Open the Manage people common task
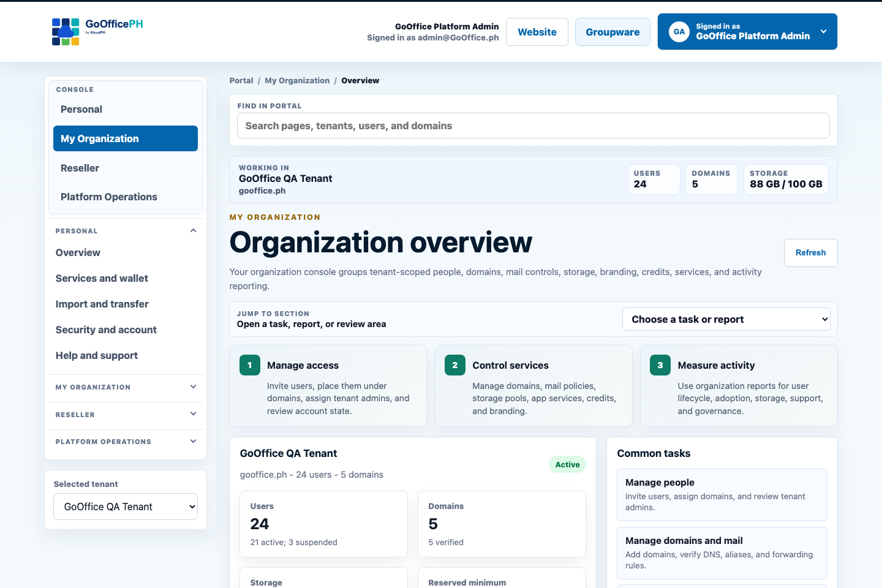882x588 pixels. tap(722, 495)
